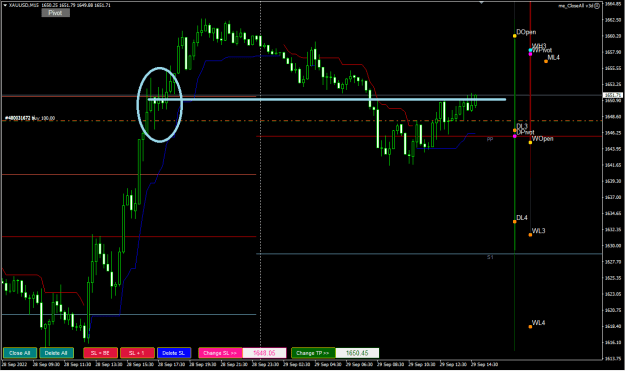Select the magenta WPivot level marker
The width and height of the screenshot is (625, 371).
click(530, 54)
